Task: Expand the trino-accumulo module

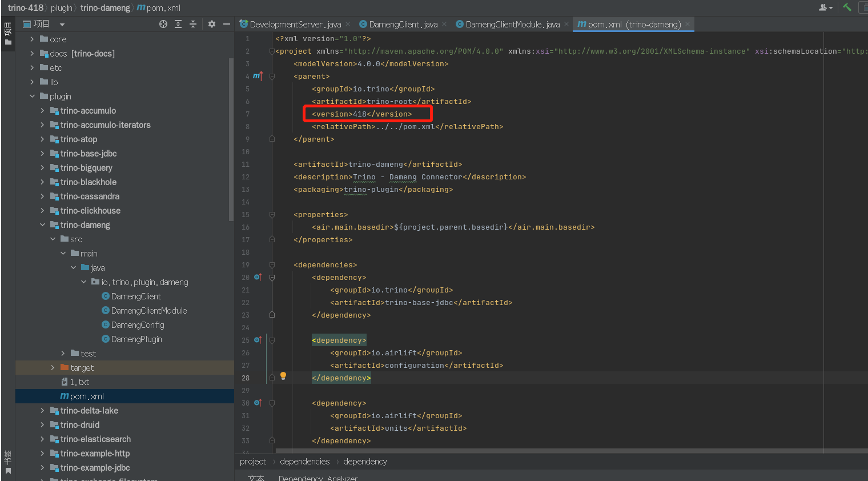Action: 42,110
